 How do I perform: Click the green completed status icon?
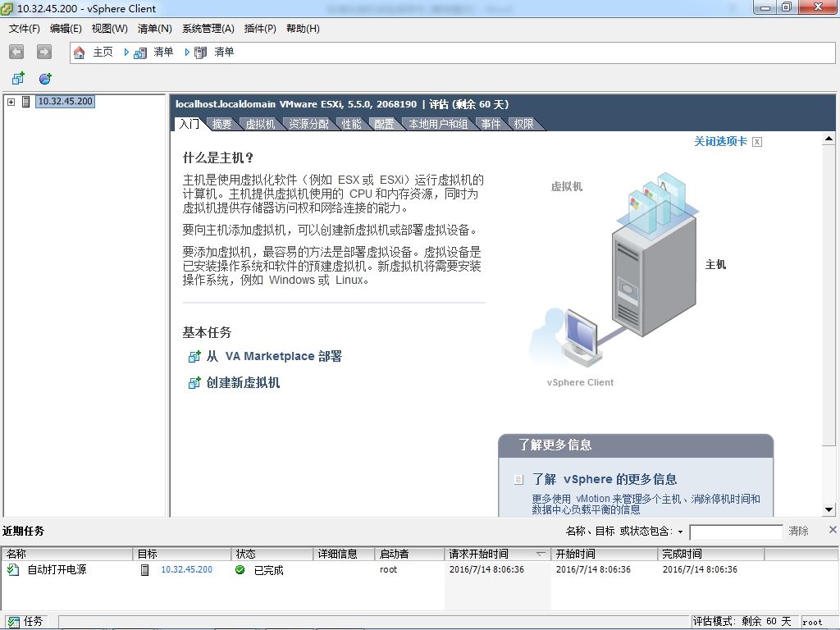(240, 569)
